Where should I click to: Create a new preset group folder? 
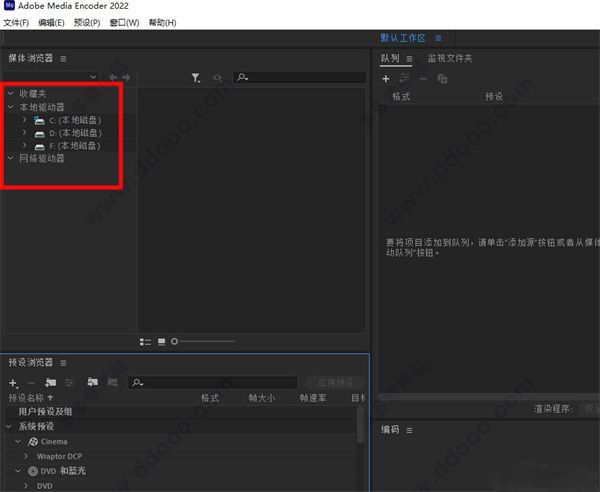(x=51, y=382)
